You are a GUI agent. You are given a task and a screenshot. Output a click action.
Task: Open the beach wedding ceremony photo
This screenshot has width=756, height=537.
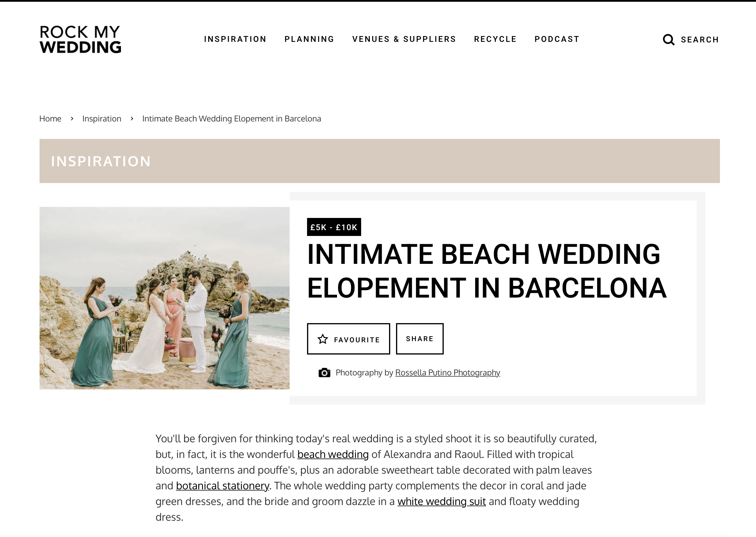165,298
